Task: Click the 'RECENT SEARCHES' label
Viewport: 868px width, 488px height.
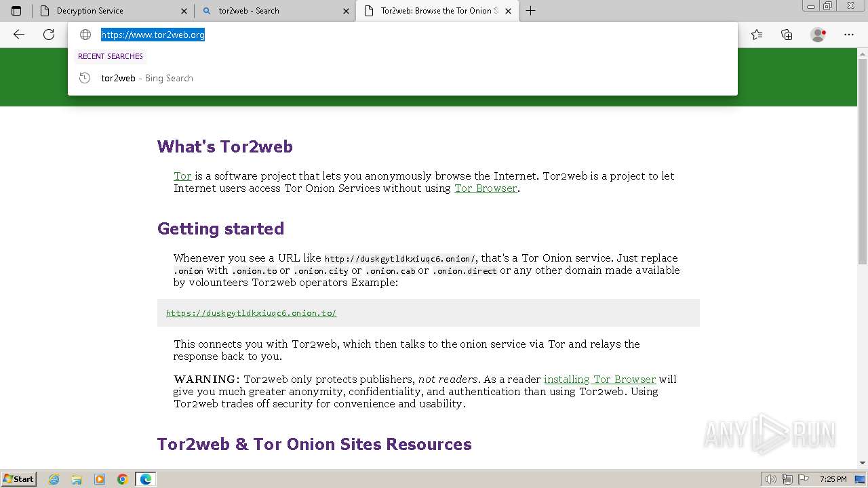Action: click(x=111, y=56)
